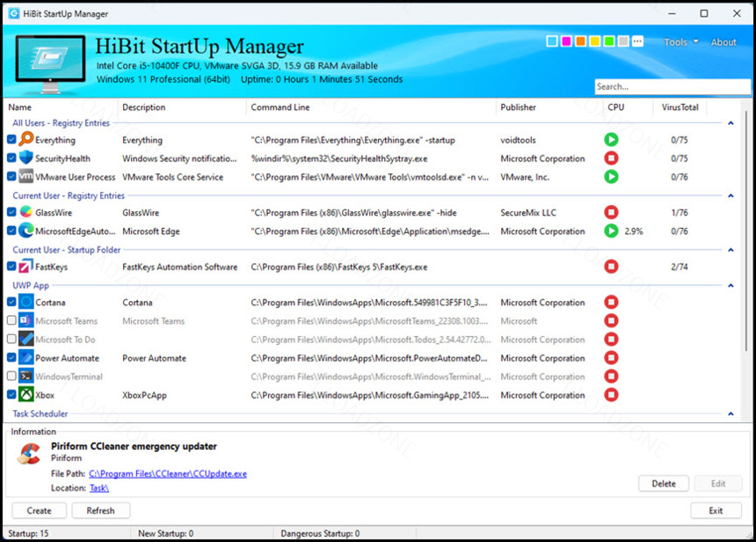Image resolution: width=756 pixels, height=542 pixels.
Task: Click red stopped icon for Cortana
Action: (x=611, y=302)
